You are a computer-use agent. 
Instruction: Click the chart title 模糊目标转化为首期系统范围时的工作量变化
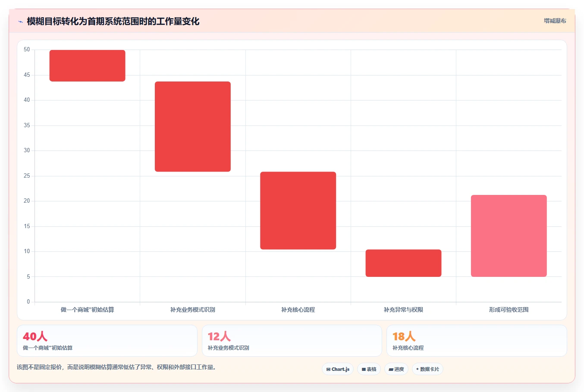tap(113, 22)
